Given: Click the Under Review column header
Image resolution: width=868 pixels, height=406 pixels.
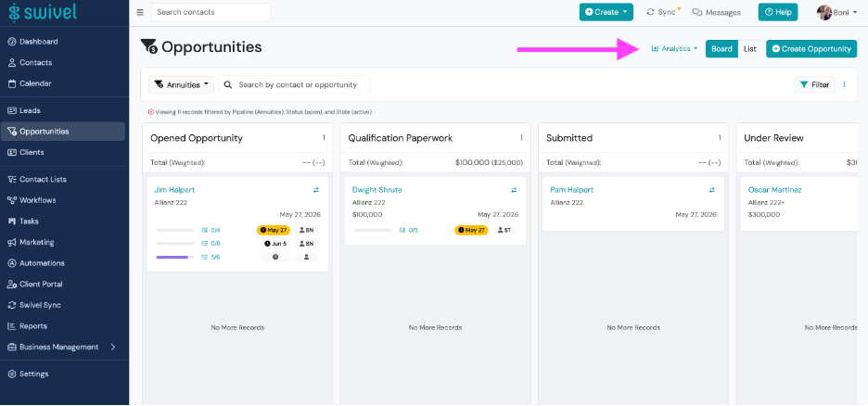Looking at the screenshot, I should click(773, 138).
